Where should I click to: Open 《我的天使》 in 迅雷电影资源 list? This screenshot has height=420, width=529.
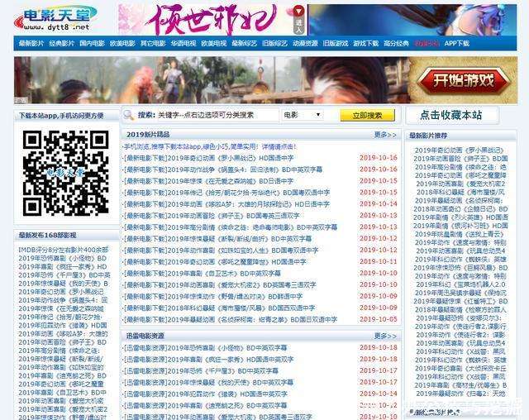[208, 383]
